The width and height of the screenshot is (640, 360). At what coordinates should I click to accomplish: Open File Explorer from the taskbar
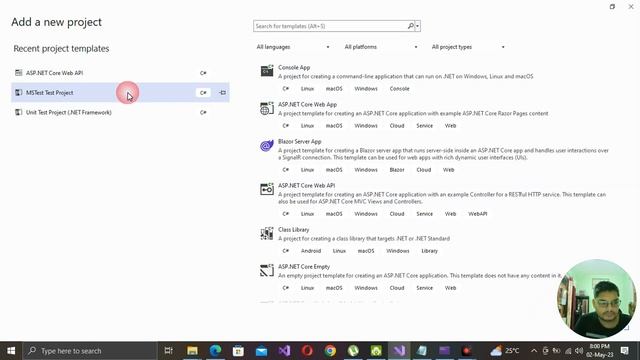192,351
